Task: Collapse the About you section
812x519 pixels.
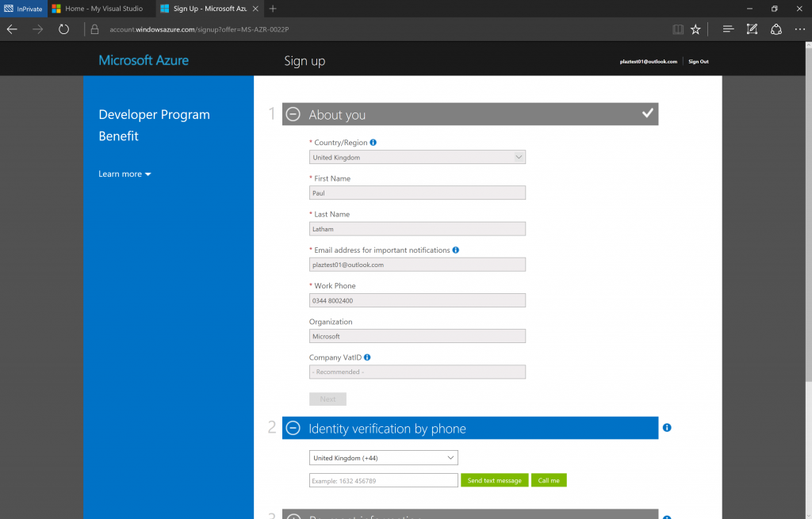Action: [x=293, y=114]
